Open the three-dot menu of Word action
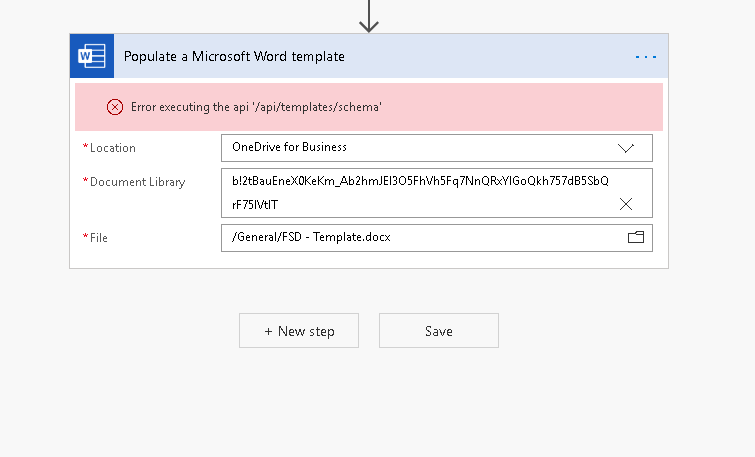The height and width of the screenshot is (457, 755). (646, 57)
